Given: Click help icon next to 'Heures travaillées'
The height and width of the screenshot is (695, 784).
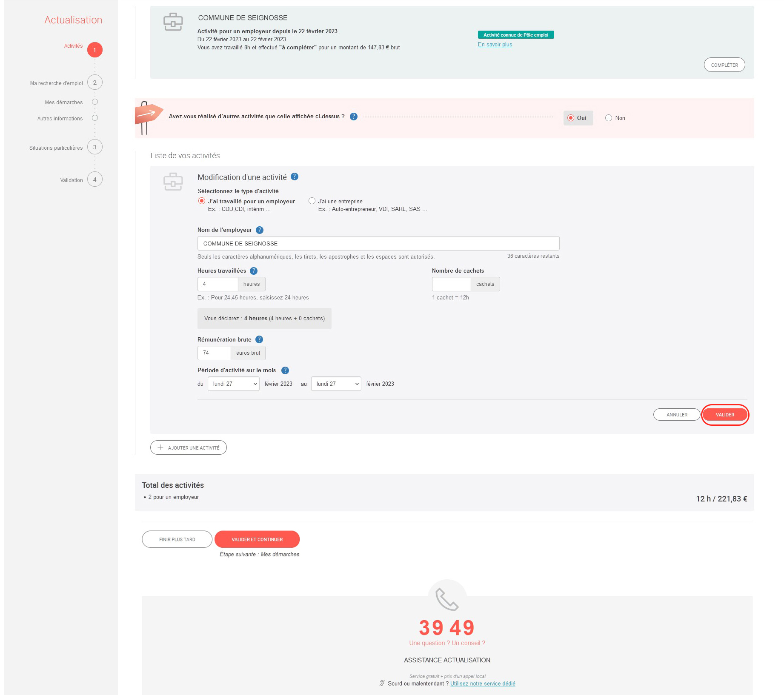Looking at the screenshot, I should 254,271.
